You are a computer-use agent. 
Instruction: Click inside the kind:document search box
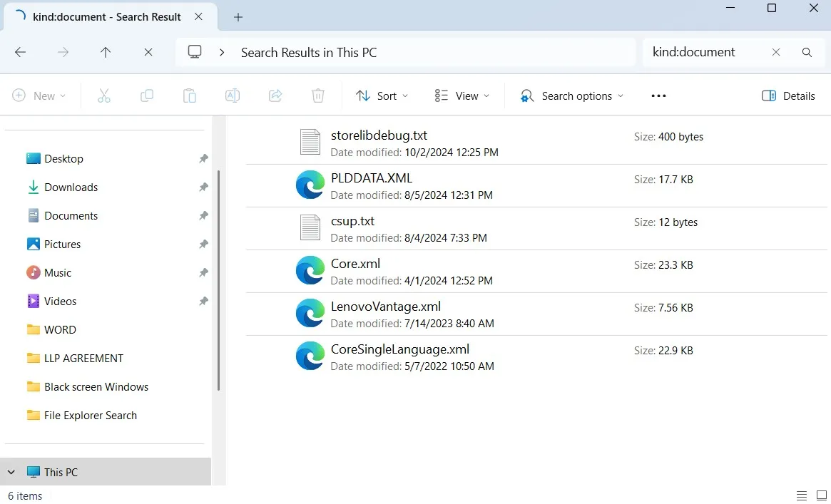pyautogui.click(x=693, y=51)
